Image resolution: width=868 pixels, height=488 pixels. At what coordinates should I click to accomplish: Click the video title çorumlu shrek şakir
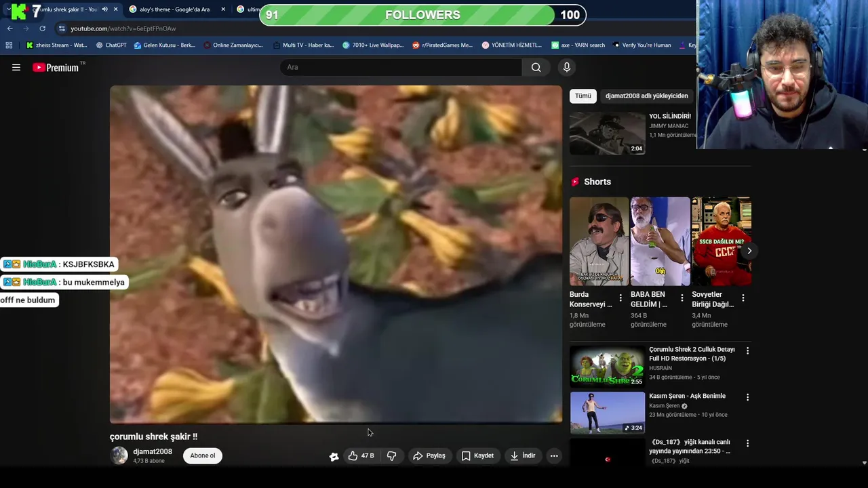click(154, 437)
